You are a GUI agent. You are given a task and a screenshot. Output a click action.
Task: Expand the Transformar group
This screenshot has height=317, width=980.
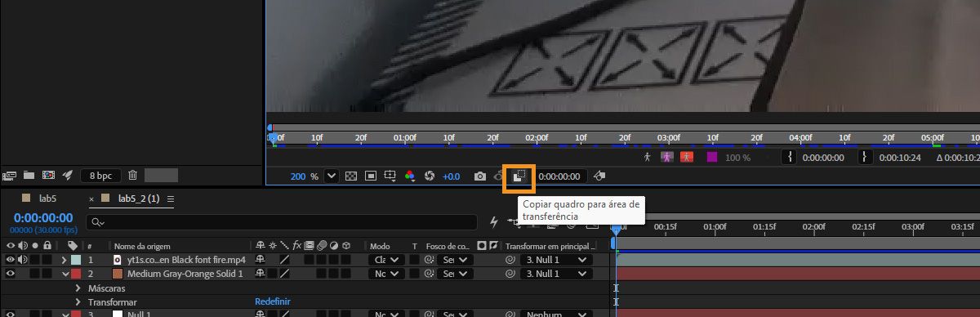coord(78,301)
